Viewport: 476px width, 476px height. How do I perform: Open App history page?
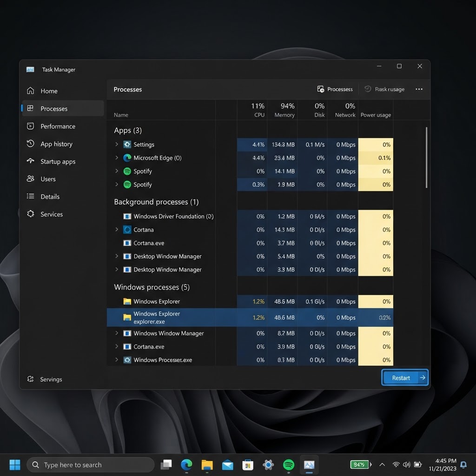pos(63,144)
